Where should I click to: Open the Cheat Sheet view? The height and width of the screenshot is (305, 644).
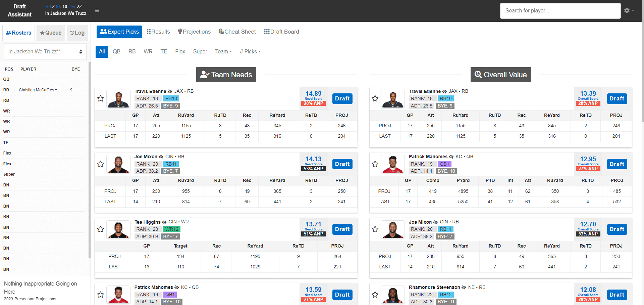pyautogui.click(x=237, y=32)
